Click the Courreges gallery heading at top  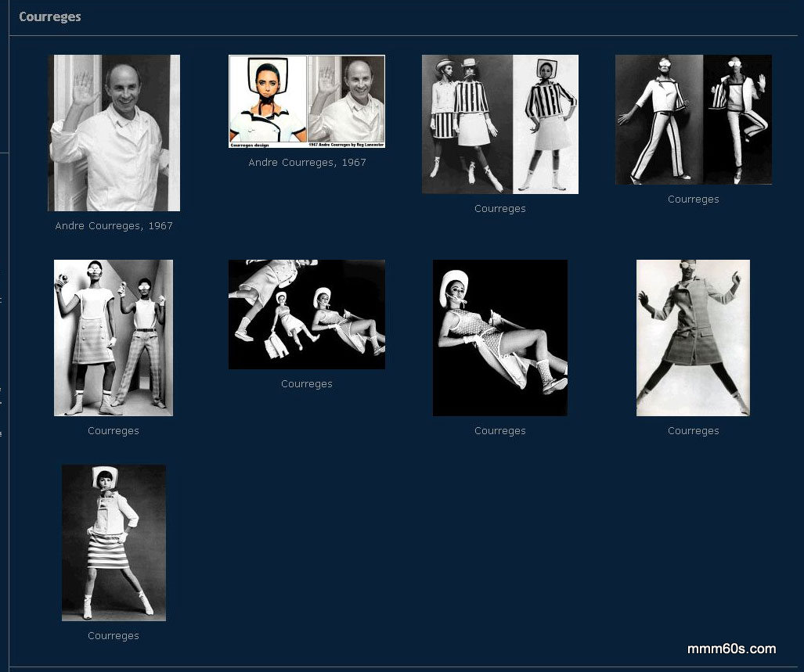tap(50, 16)
